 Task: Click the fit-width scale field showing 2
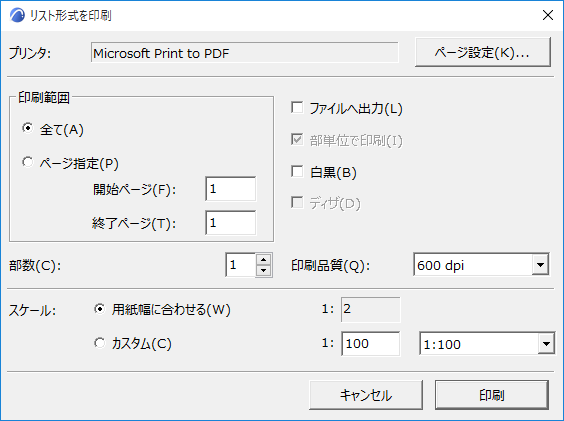(370, 309)
